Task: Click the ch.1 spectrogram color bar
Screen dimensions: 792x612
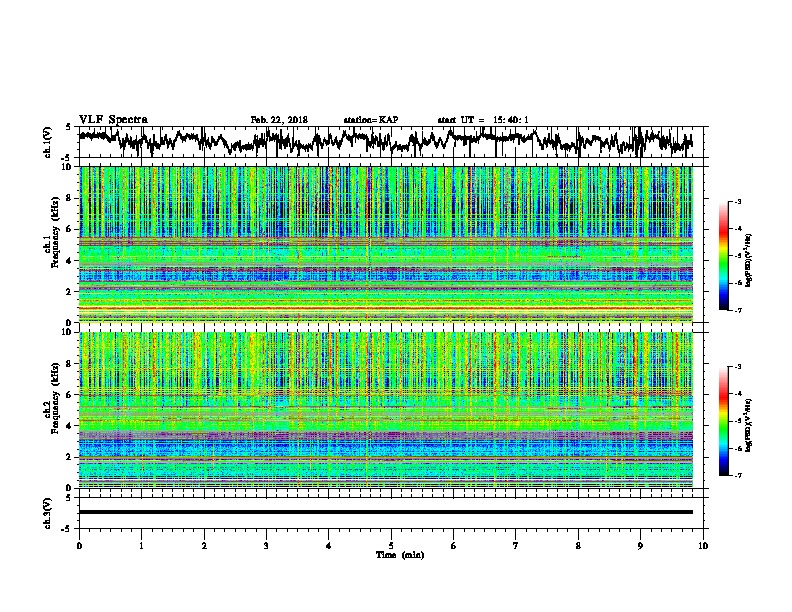Action: (723, 256)
